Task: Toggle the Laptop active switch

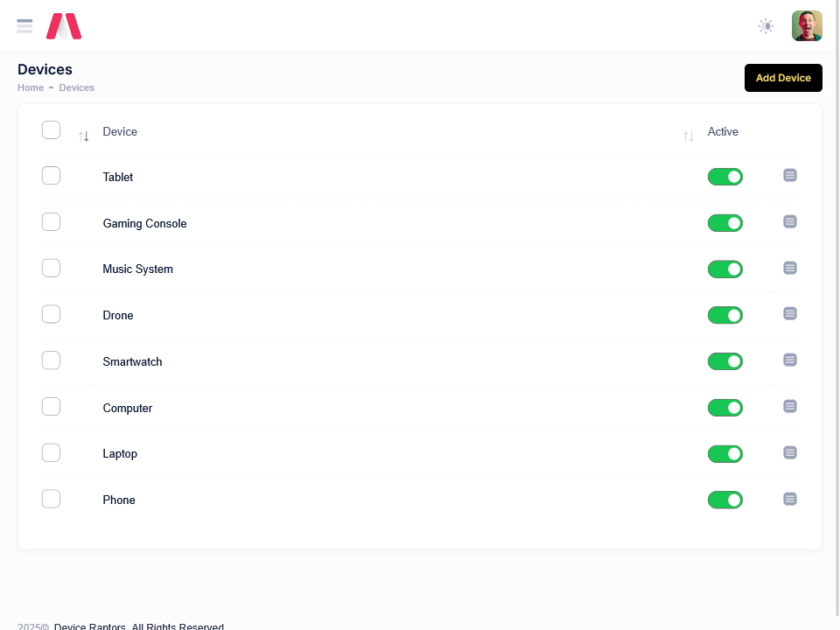Action: pyautogui.click(x=724, y=454)
